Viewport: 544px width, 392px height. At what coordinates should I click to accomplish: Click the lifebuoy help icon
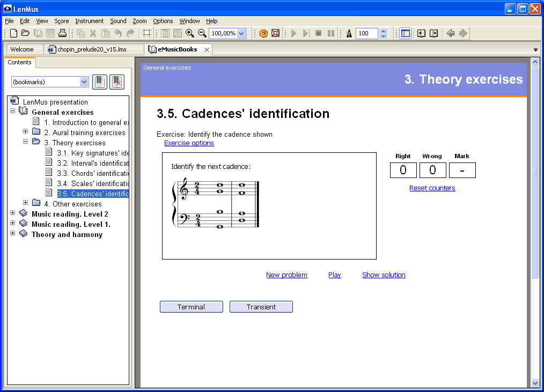point(275,33)
